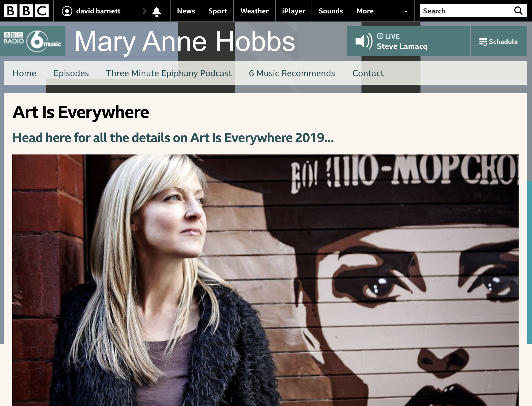Click the account avatar icon beside david barnett
This screenshot has width=532, height=406.
pos(67,11)
